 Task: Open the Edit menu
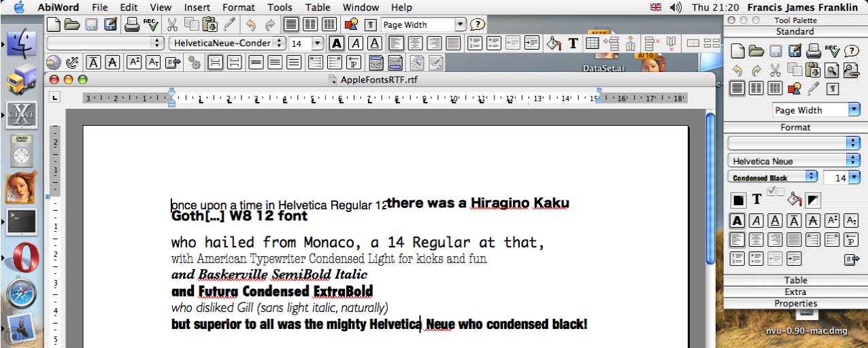coord(129,7)
